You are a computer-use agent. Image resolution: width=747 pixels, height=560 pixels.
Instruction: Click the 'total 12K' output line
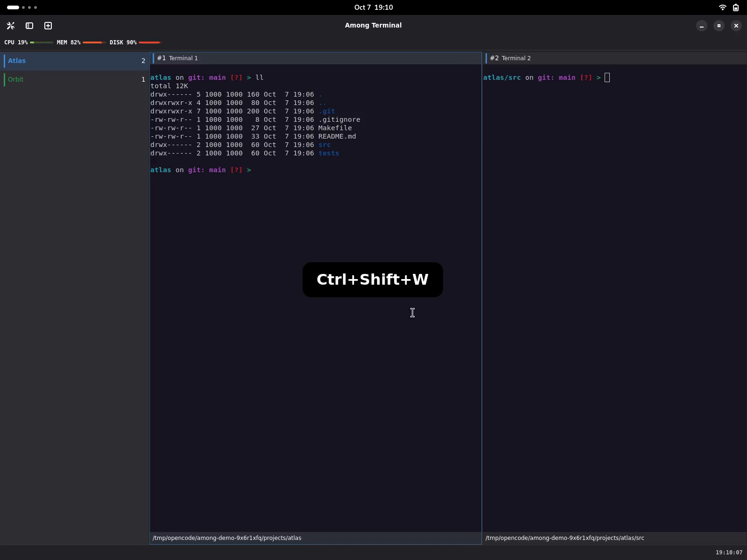pos(169,86)
